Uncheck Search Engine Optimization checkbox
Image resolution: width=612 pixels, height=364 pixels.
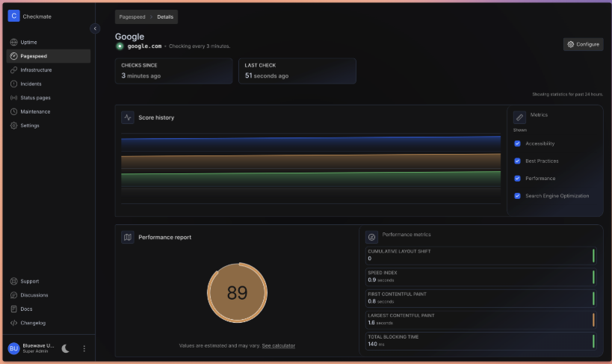point(518,196)
